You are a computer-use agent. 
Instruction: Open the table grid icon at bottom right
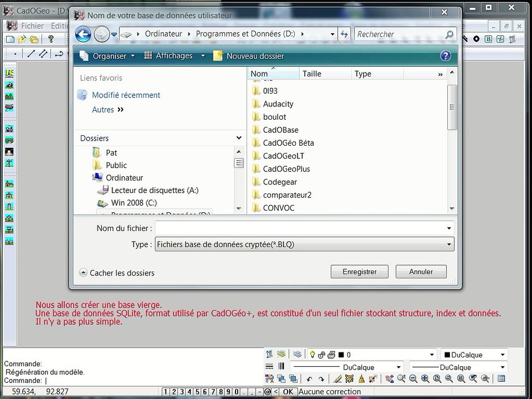[501, 378]
